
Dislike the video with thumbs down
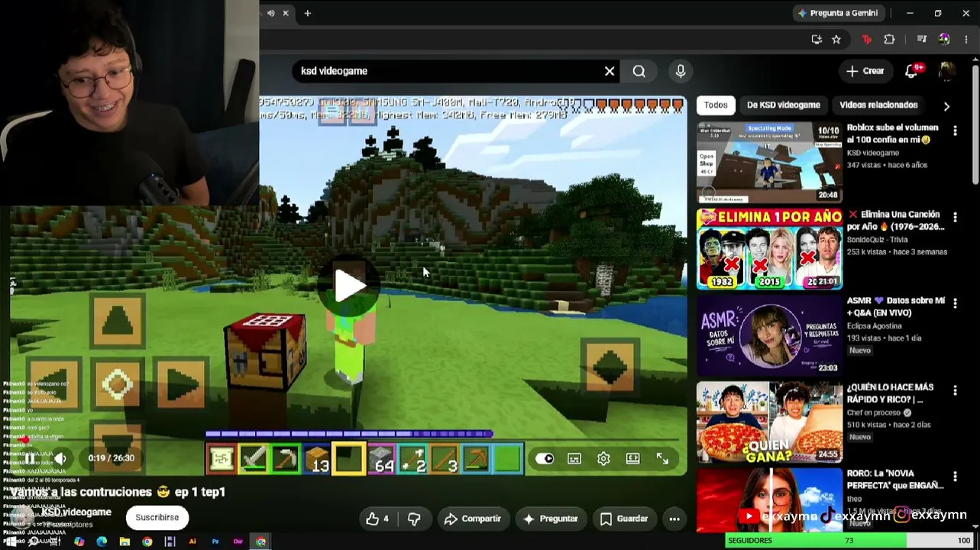pos(414,519)
